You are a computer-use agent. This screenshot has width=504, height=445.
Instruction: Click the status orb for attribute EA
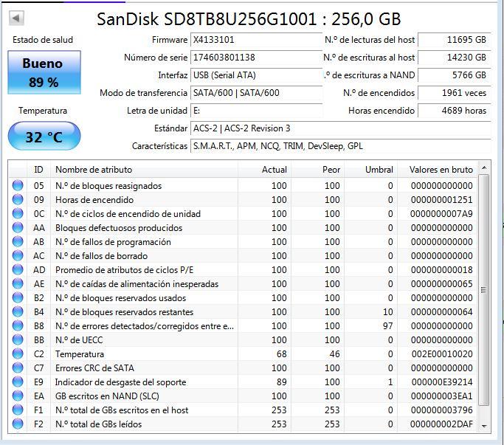tap(18, 396)
